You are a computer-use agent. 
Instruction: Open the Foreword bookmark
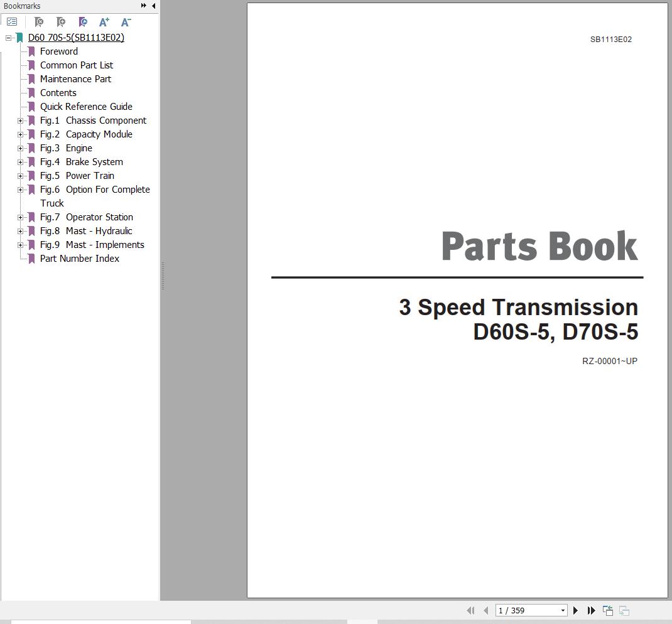click(58, 51)
